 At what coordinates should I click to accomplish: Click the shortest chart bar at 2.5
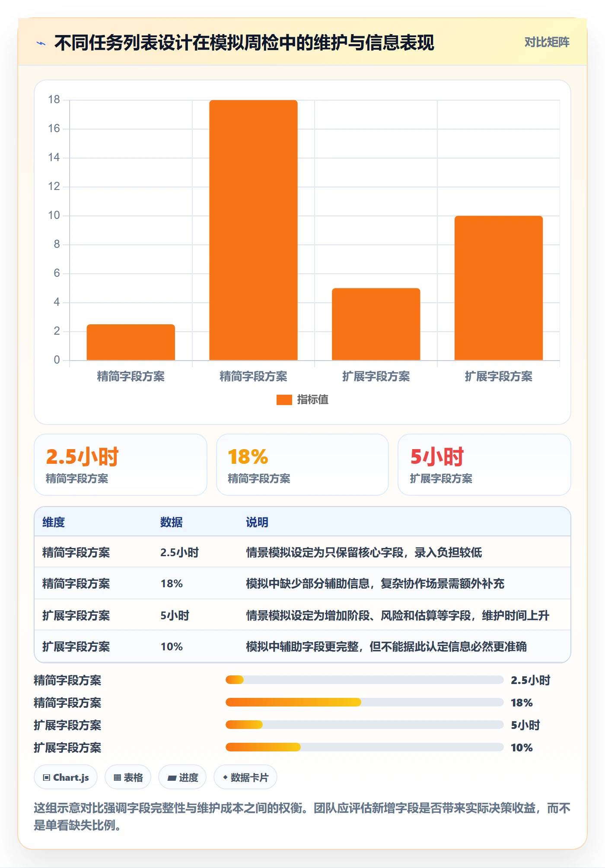131,342
